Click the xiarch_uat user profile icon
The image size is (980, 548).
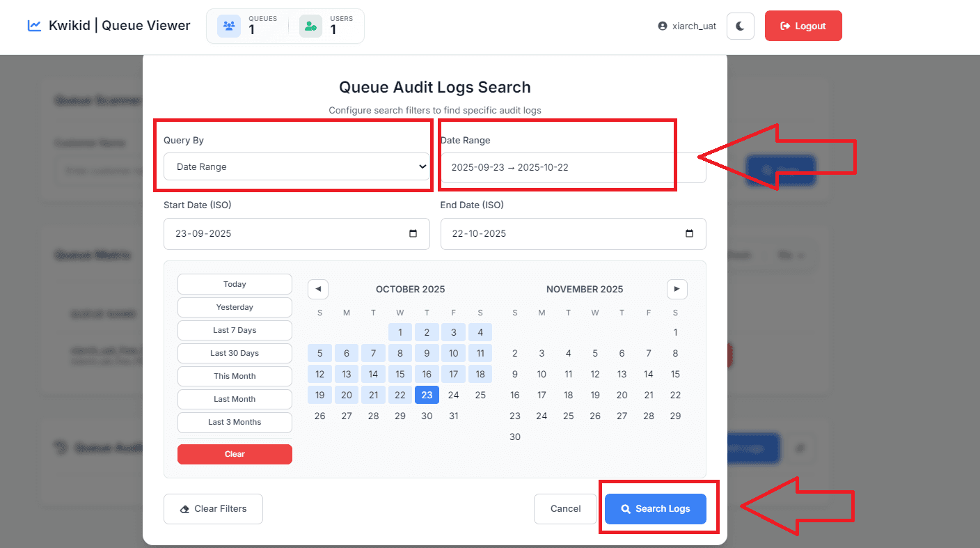click(x=663, y=26)
